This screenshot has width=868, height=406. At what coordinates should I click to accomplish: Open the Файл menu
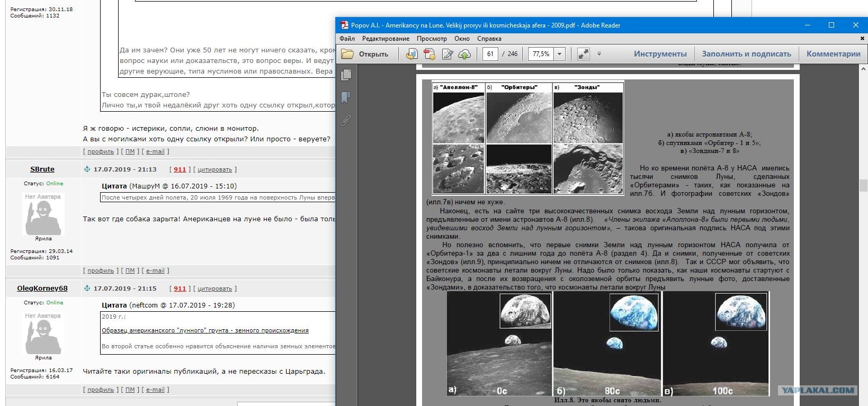tap(347, 39)
